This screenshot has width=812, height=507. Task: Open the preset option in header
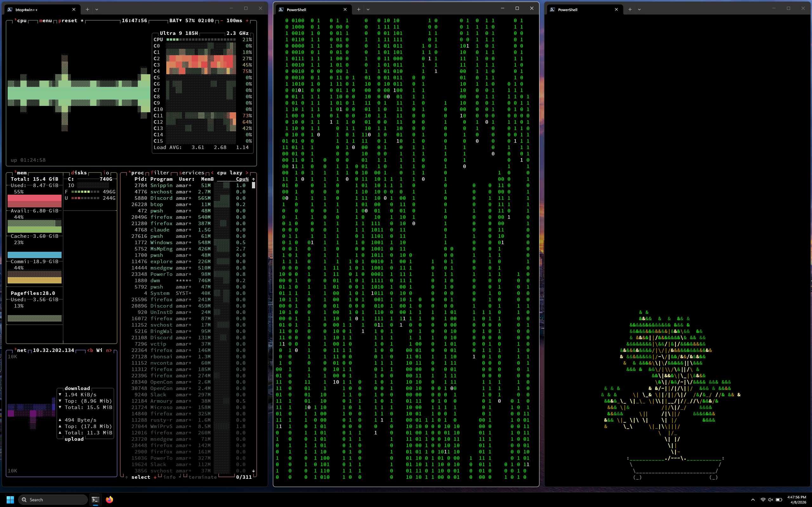coord(68,21)
